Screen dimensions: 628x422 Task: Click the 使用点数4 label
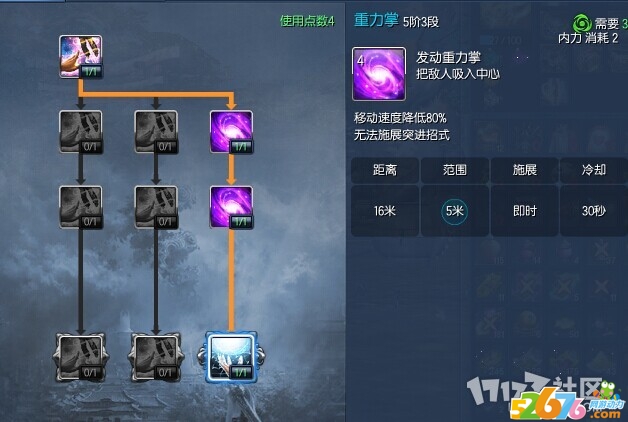pyautogui.click(x=307, y=21)
